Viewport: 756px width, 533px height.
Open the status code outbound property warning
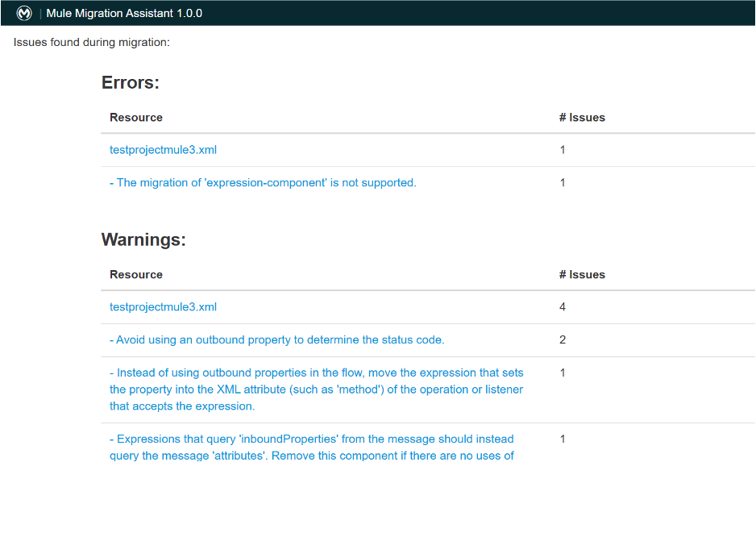(276, 340)
